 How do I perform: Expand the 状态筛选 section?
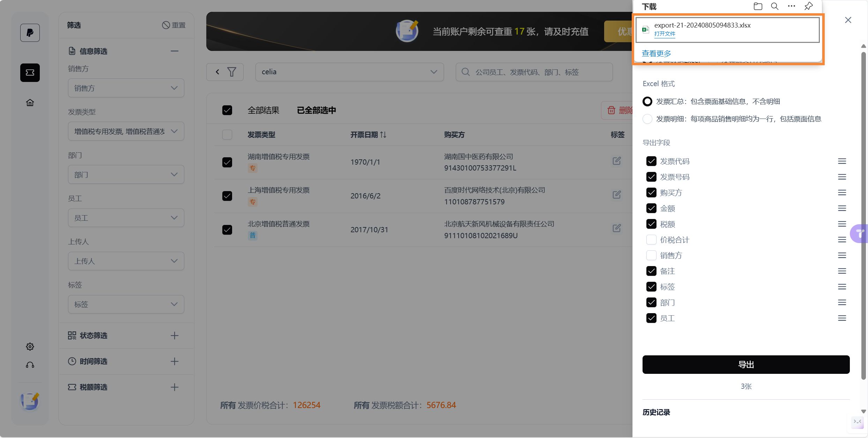[x=175, y=335]
